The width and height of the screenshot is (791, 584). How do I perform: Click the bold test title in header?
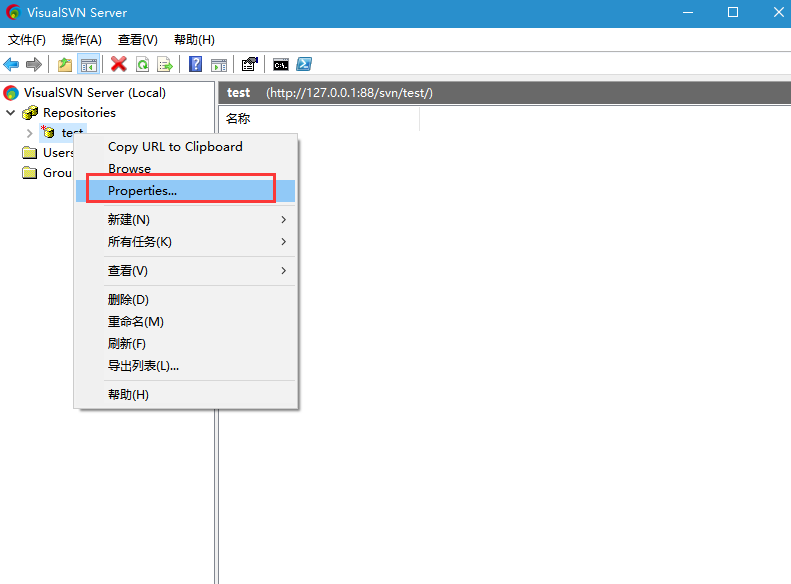(238, 93)
